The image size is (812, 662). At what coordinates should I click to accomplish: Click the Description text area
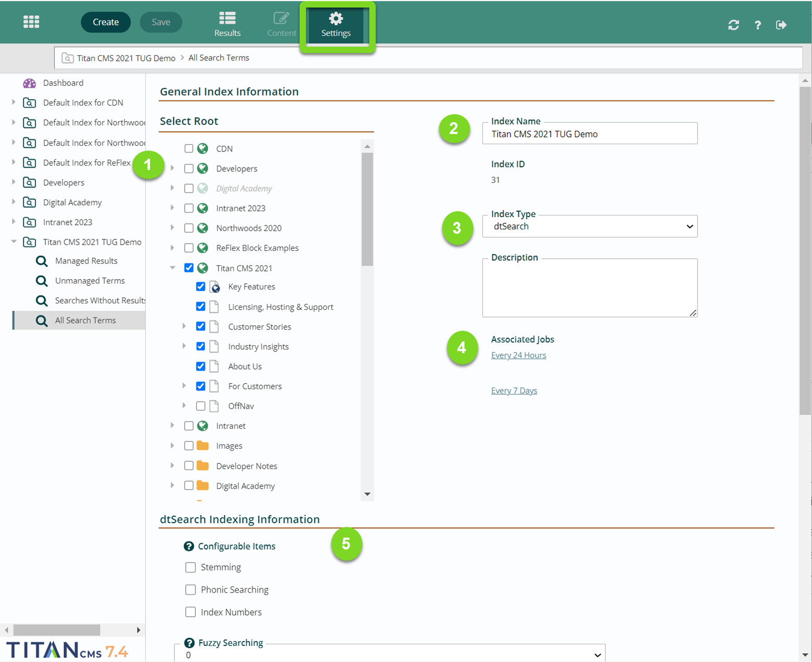590,288
